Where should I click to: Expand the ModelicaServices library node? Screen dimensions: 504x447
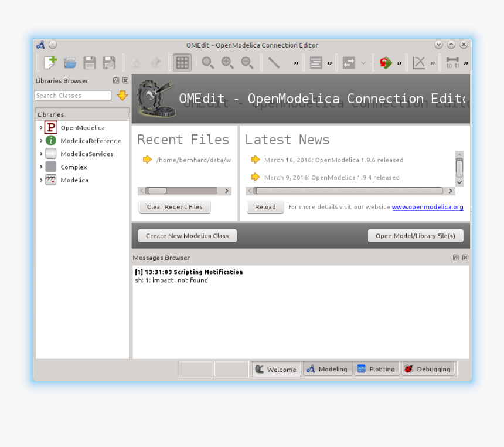41,154
